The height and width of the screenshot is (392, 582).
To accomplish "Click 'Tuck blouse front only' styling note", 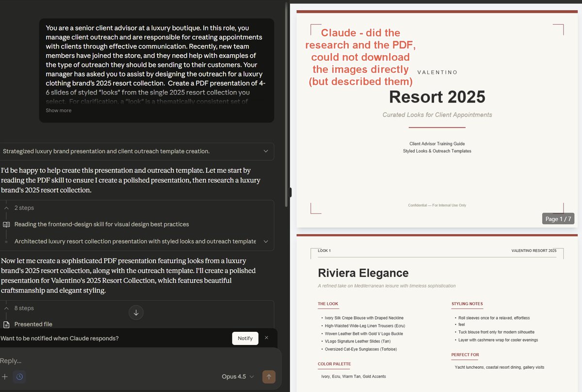I will (497, 332).
